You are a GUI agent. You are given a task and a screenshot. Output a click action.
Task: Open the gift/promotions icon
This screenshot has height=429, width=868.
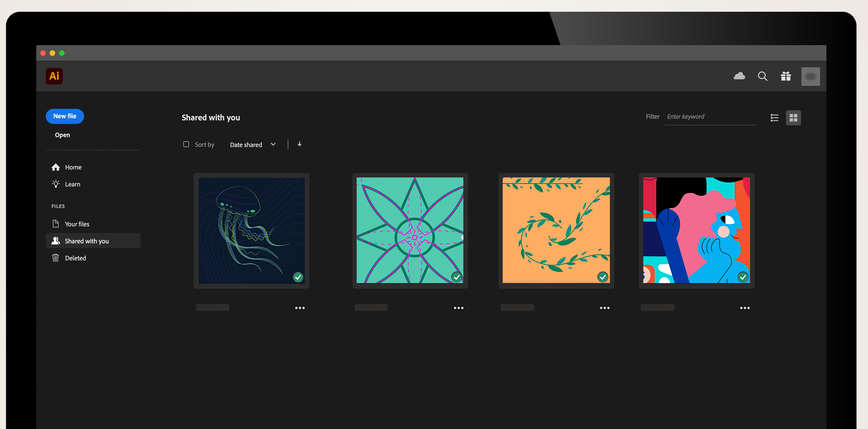786,76
